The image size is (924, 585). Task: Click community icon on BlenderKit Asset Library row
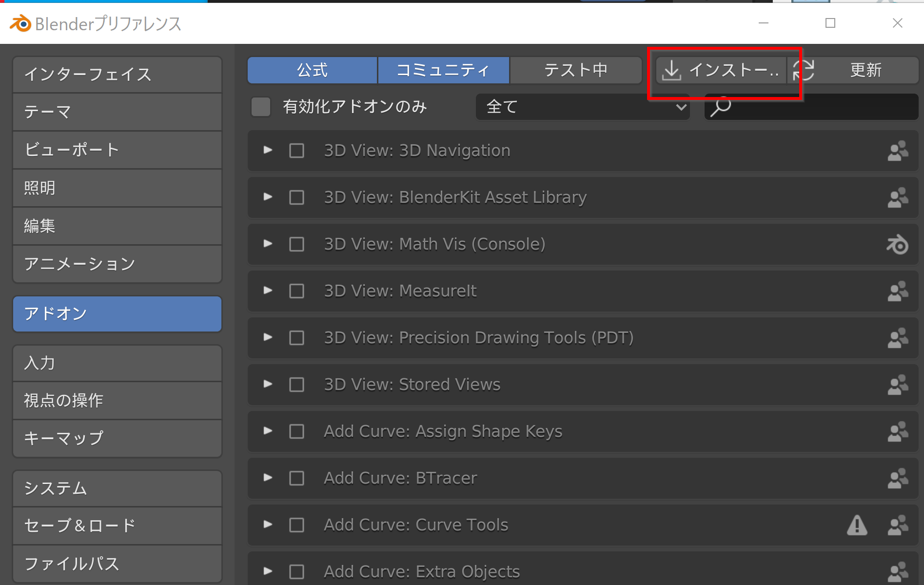(898, 197)
